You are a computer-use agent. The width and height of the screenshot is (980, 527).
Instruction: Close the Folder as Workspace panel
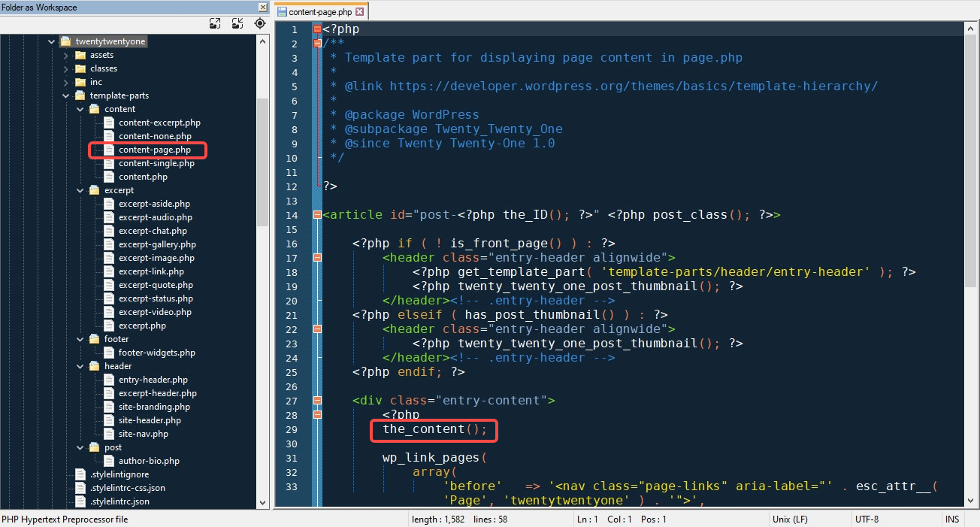[262, 8]
